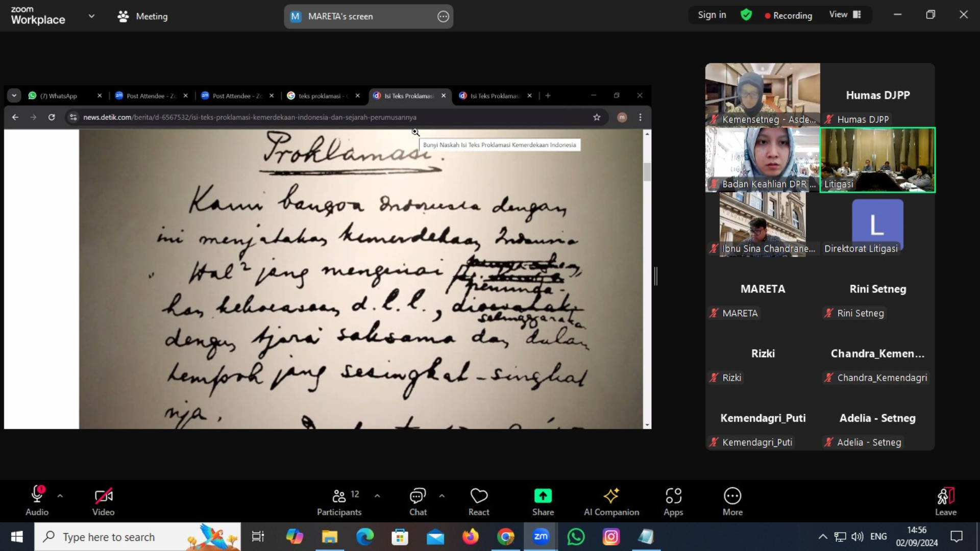This screenshot has height=551, width=980.
Task: Show hidden system tray icons
Action: pyautogui.click(x=823, y=537)
